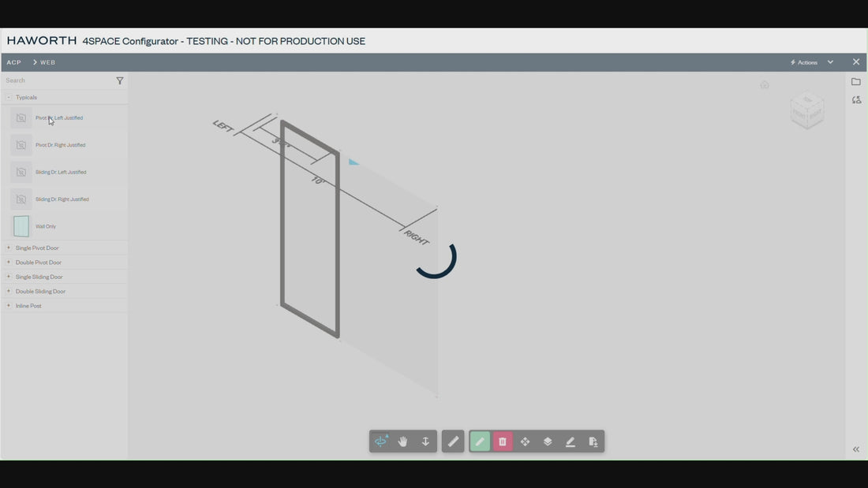This screenshot has width=868, height=488.
Task: Click the underlined pencil rename tool
Action: click(x=571, y=441)
